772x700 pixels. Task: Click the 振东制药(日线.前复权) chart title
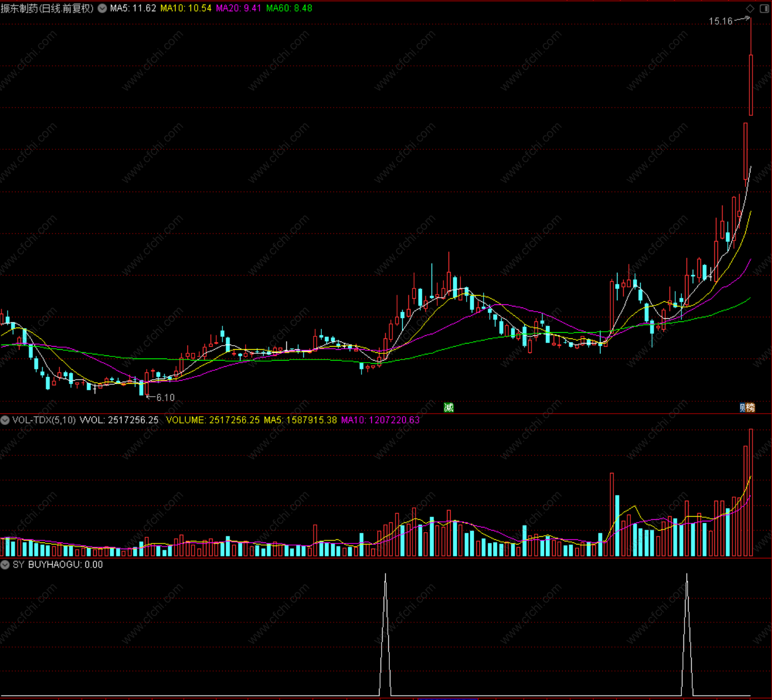(47, 8)
